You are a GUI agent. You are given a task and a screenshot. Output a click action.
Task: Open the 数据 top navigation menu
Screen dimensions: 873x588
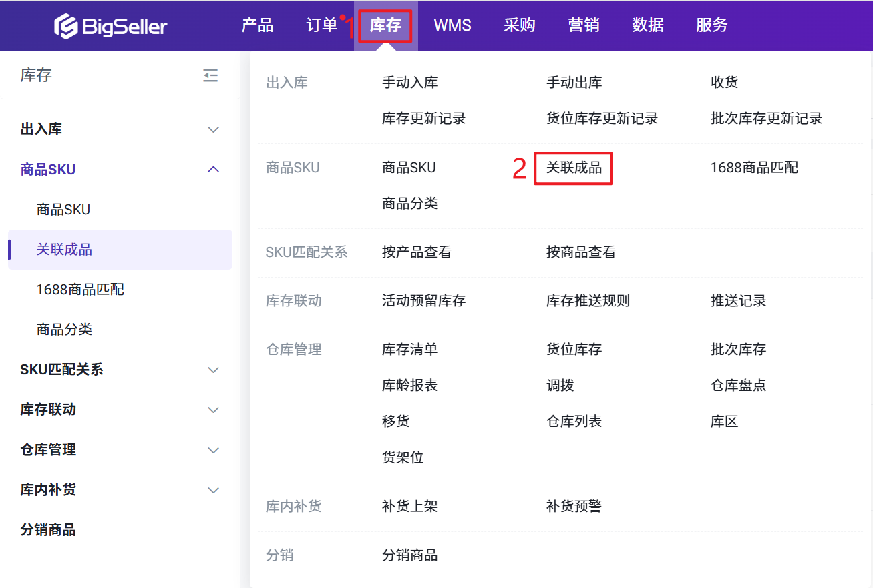click(648, 26)
